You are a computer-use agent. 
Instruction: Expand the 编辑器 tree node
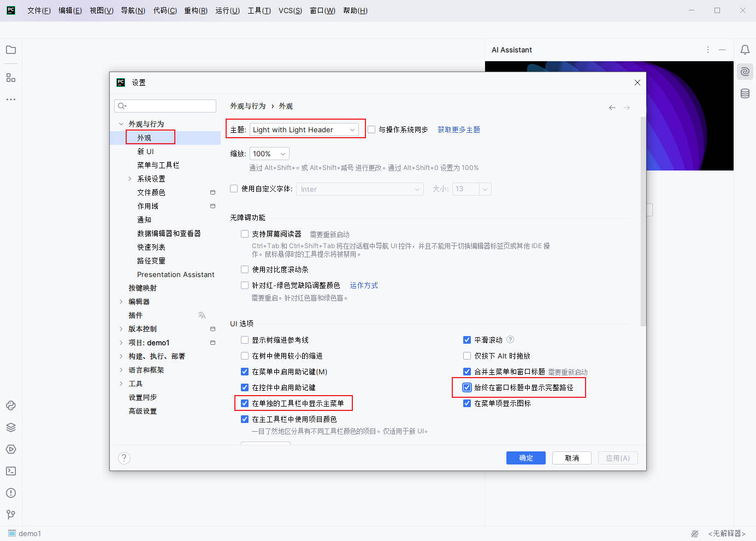coord(121,302)
